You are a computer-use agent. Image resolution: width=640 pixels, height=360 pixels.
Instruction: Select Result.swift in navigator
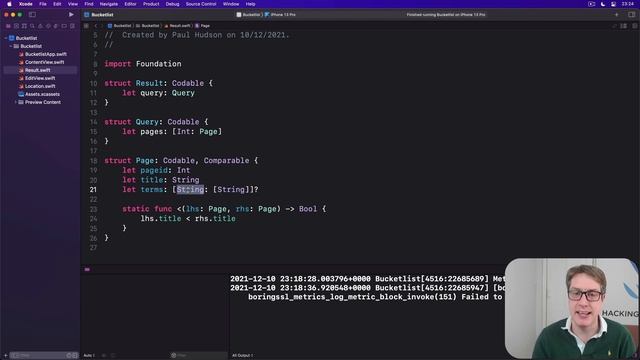[40, 70]
